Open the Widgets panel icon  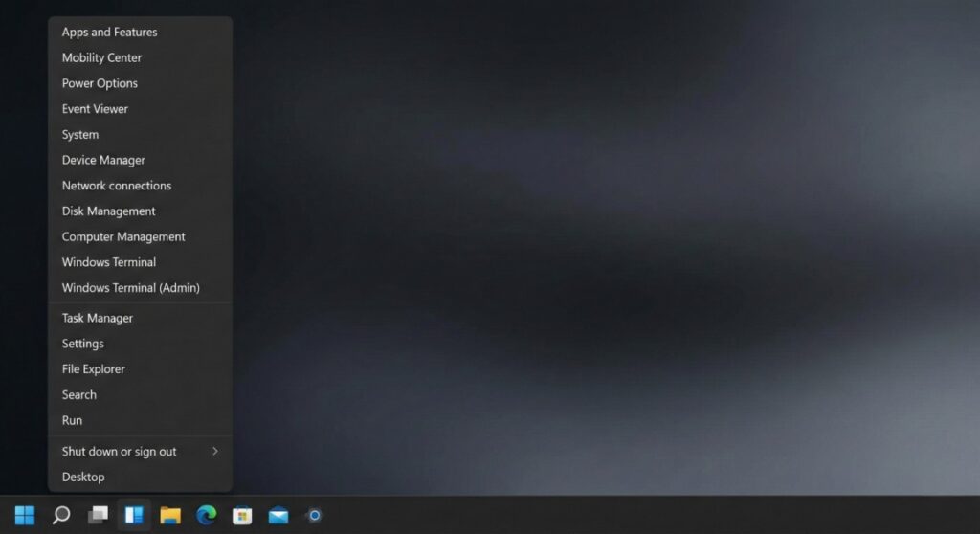pos(134,516)
